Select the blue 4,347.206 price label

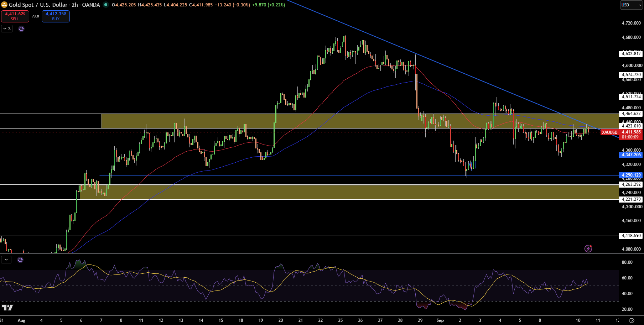(631, 155)
